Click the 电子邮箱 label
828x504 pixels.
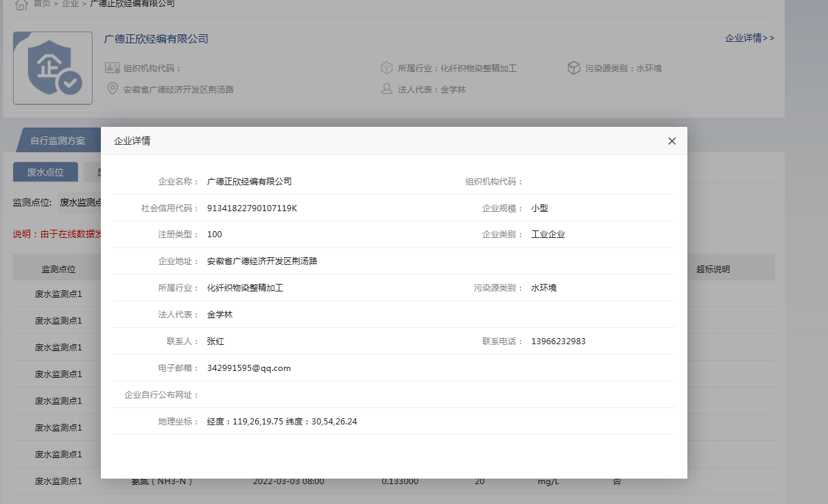coord(178,368)
